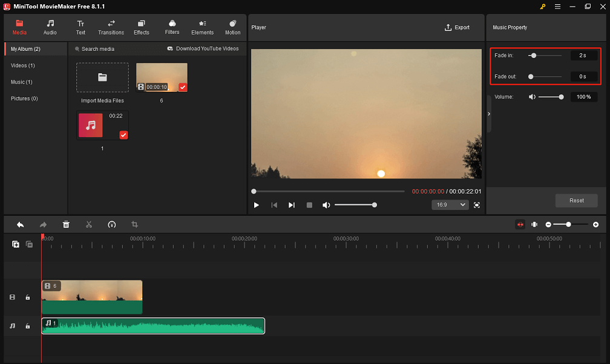Adjust the timeline zoom slider
Image resolution: width=610 pixels, height=364 pixels.
click(x=571, y=224)
